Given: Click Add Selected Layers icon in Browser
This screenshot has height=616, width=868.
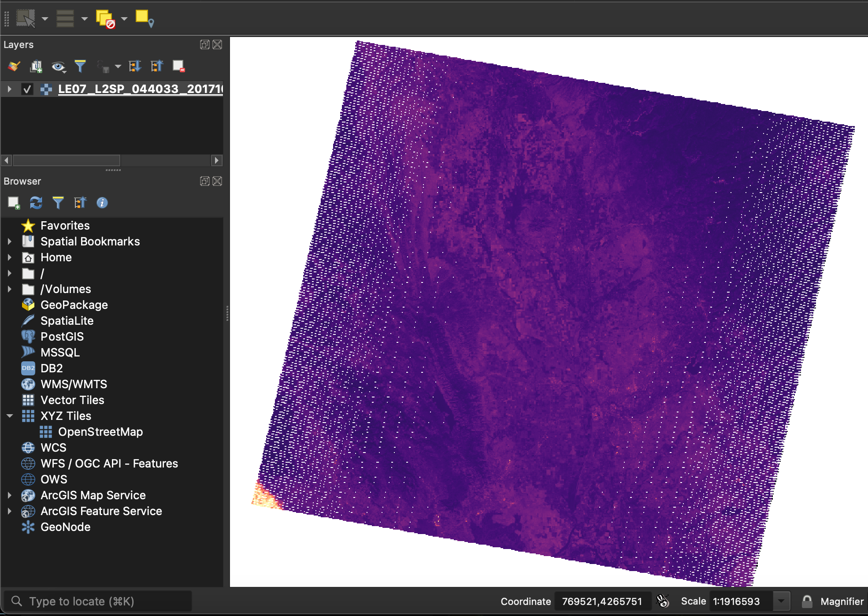Looking at the screenshot, I should [14, 203].
